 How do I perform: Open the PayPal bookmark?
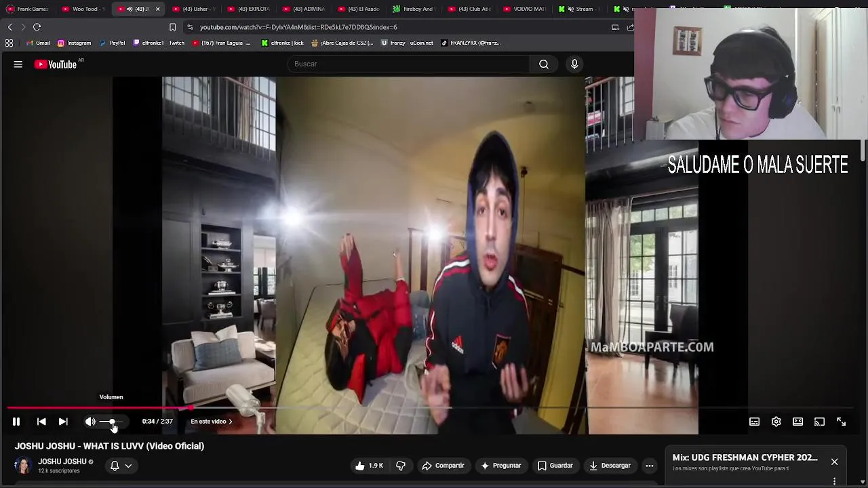(112, 43)
